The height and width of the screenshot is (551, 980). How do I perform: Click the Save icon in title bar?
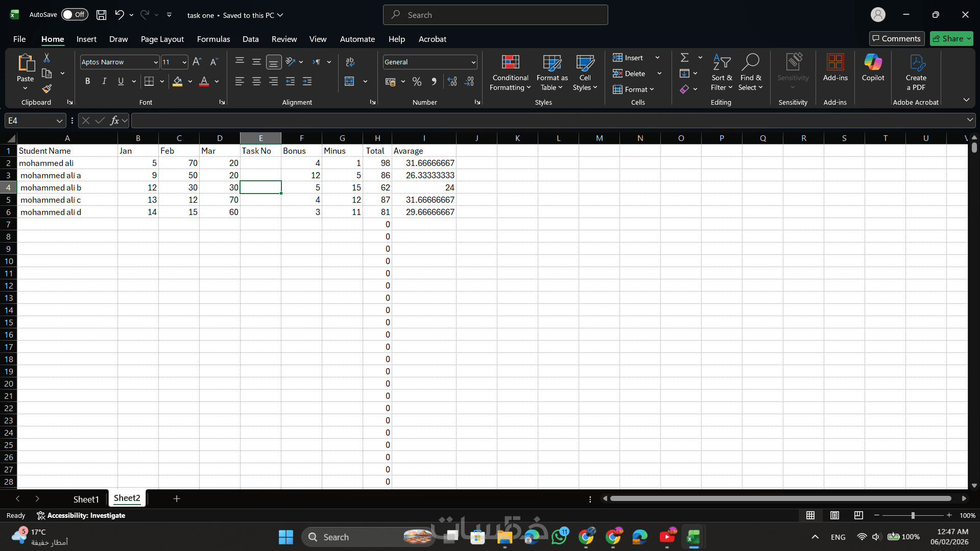[102, 15]
